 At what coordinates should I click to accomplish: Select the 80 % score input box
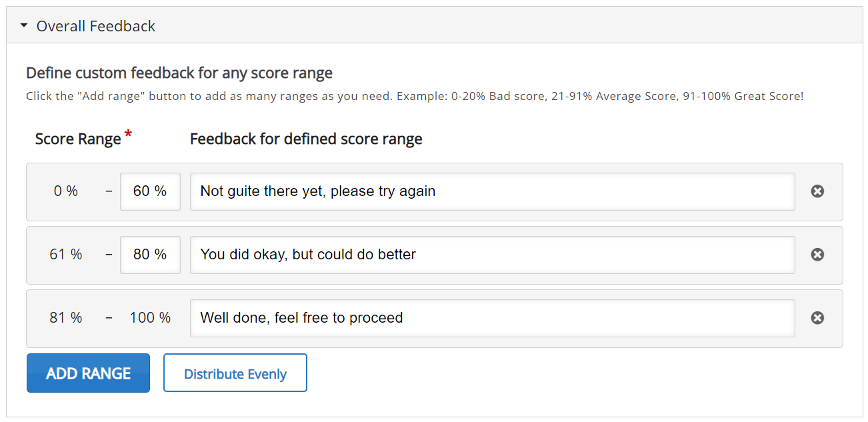click(150, 255)
